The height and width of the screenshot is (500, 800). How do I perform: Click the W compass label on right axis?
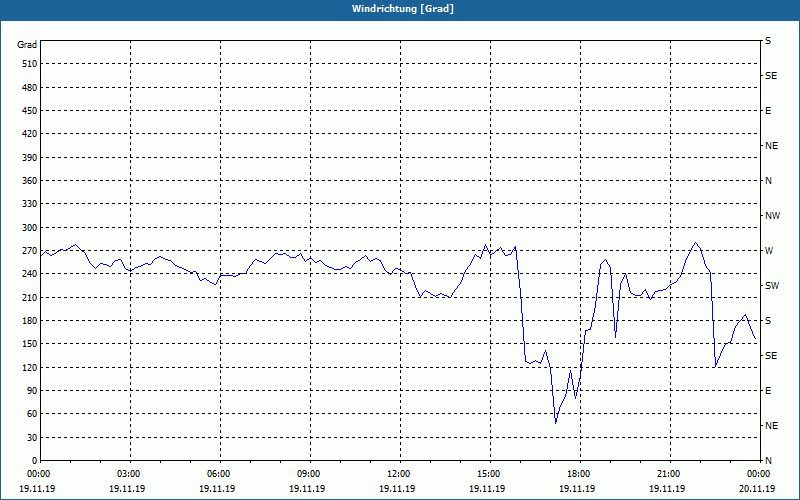[769, 251]
